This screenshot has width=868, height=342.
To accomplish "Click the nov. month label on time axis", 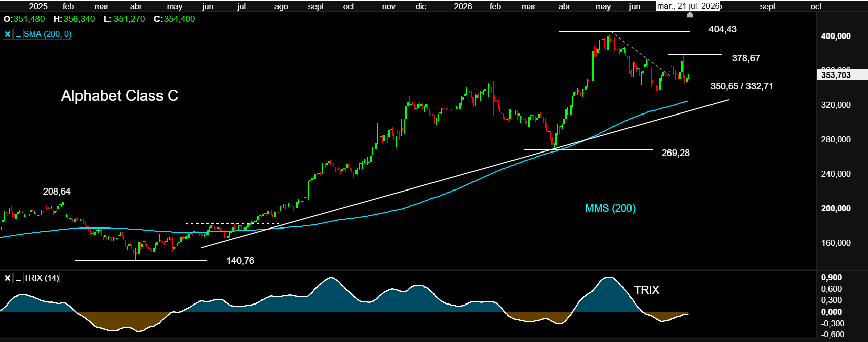I will [x=389, y=6].
